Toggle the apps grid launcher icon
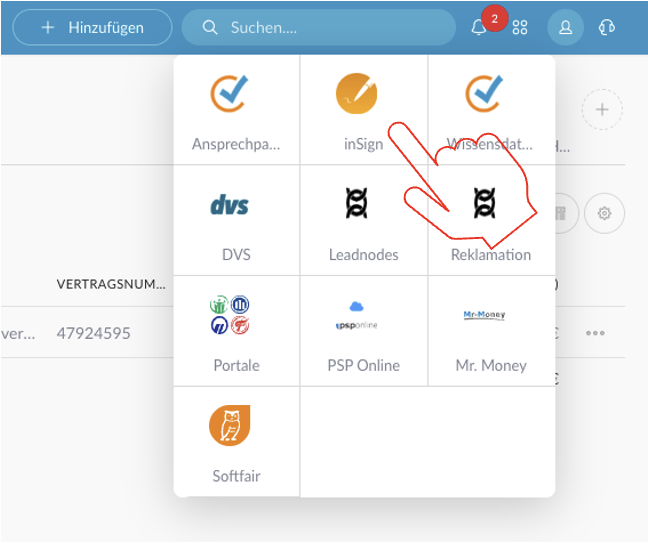The image size is (648, 544). pyautogui.click(x=519, y=28)
